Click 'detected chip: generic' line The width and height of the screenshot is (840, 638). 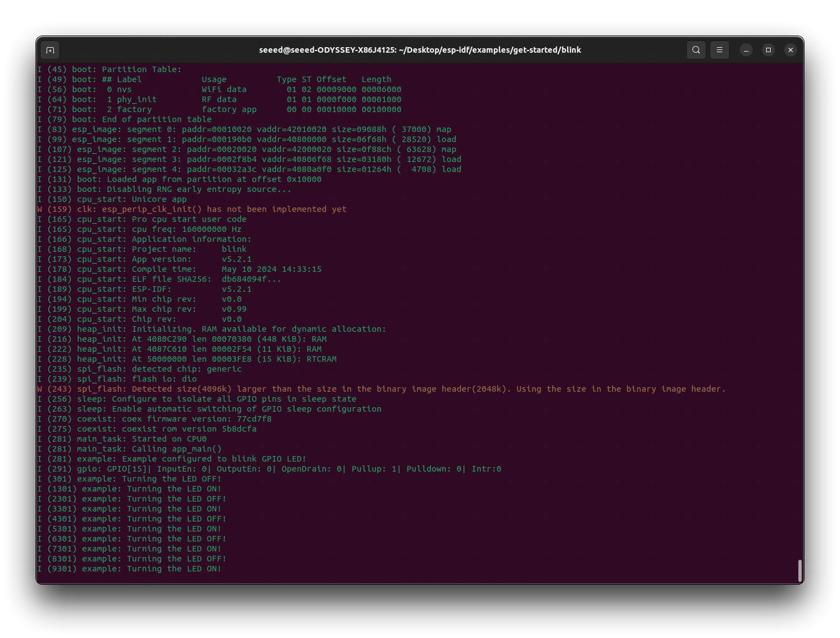139,369
